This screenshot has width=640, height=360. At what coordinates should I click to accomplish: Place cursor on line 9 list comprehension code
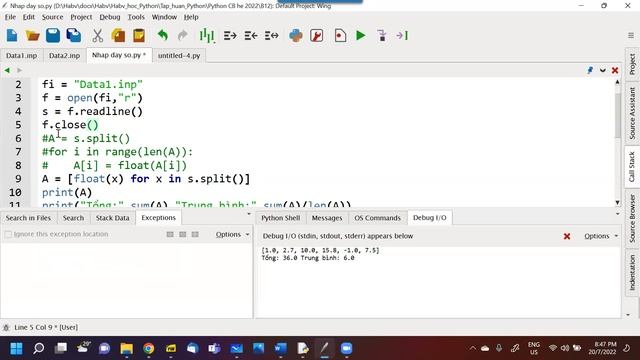[146, 179]
